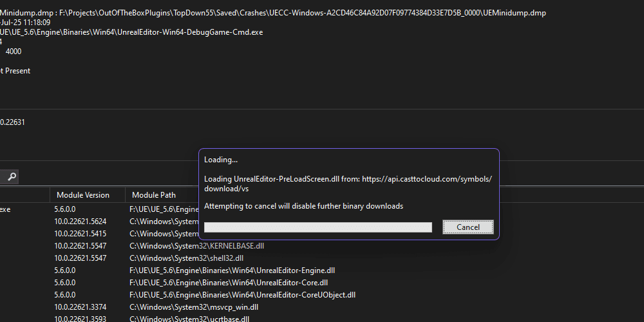The image size is (644, 322).
Task: Click module version 10.0.22621.3374 cell
Action: pos(80,307)
